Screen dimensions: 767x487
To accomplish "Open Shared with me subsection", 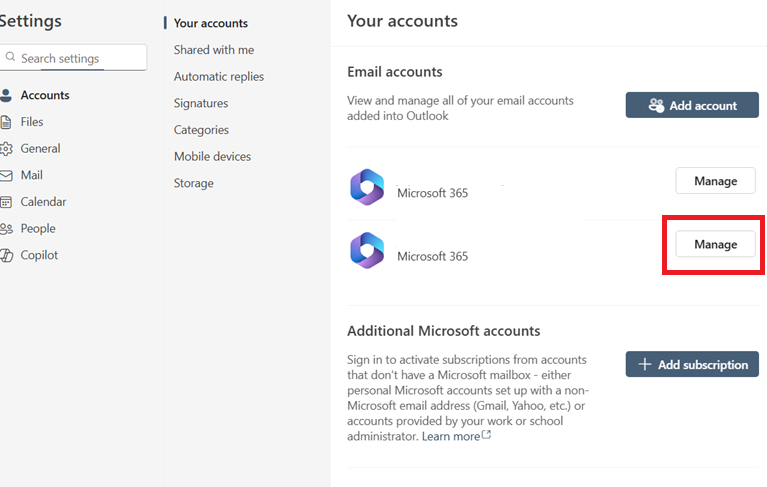I will click(x=214, y=50).
